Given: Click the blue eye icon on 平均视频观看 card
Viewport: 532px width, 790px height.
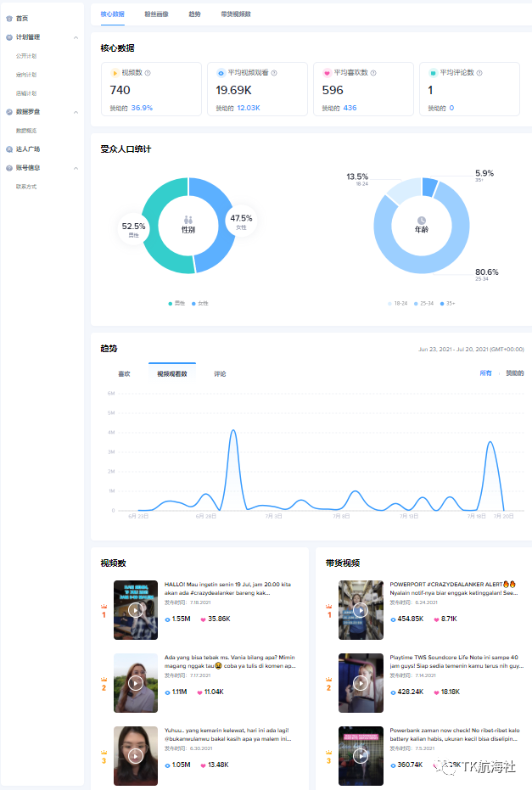Looking at the screenshot, I should tap(221, 73).
